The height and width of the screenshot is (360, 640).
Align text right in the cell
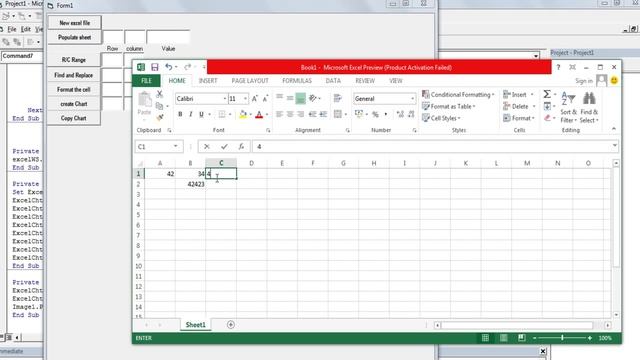point(300,114)
